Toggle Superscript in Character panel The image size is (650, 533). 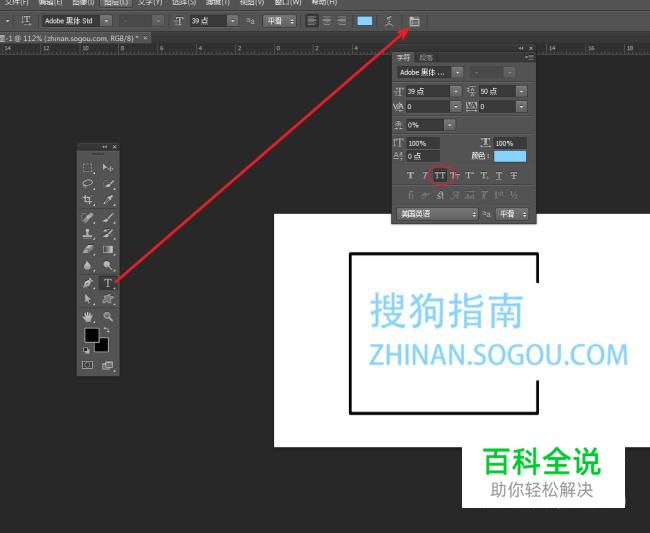469,176
